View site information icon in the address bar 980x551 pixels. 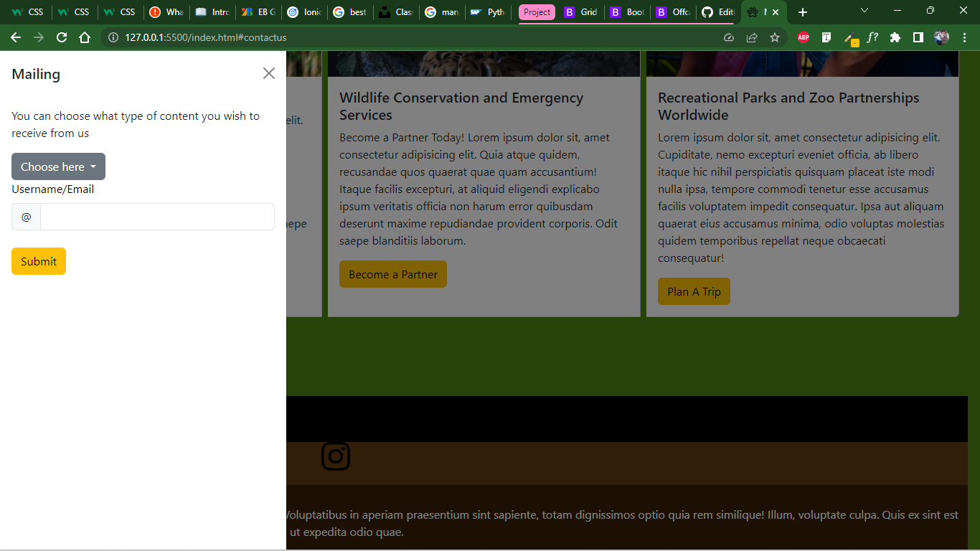114,37
